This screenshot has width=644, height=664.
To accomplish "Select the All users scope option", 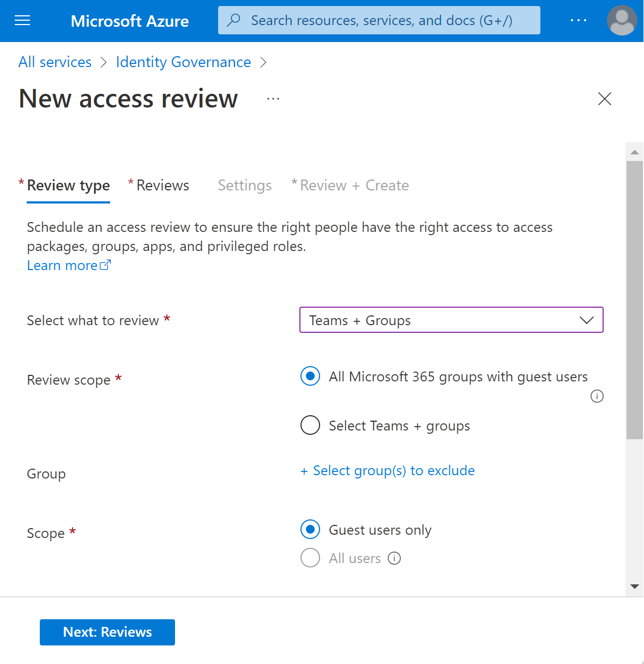I will 310,558.
